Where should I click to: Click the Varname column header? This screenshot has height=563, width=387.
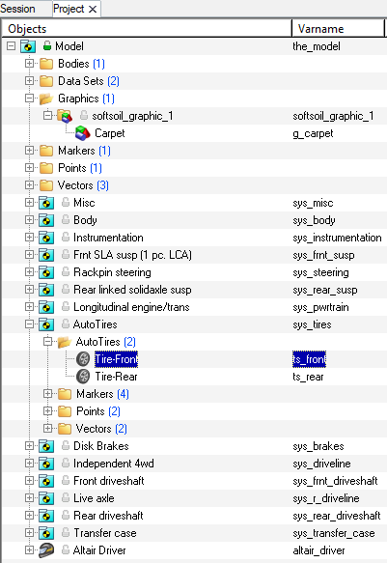[x=337, y=28]
